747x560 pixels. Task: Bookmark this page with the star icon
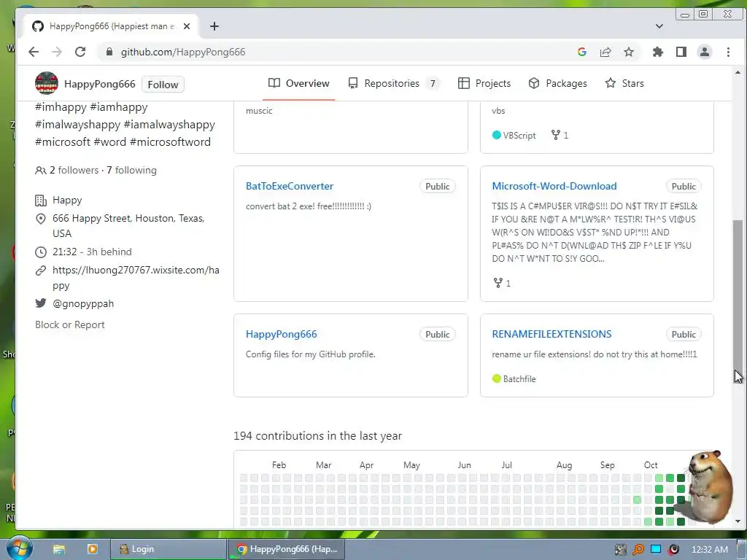(x=629, y=52)
